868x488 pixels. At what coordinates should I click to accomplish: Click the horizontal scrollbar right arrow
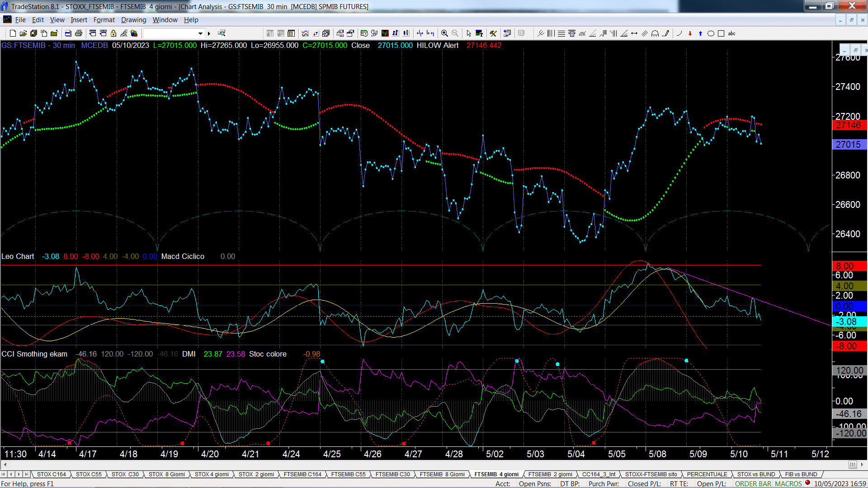(863, 465)
